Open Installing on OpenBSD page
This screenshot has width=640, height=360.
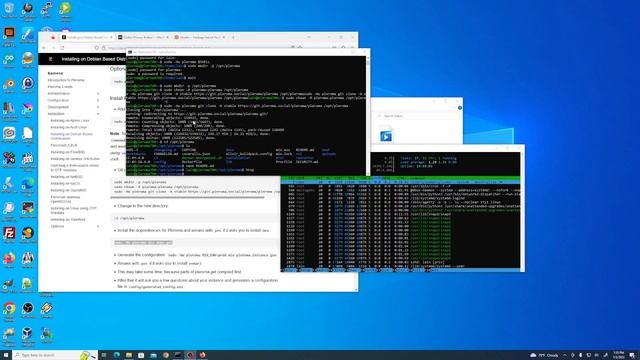68,190
